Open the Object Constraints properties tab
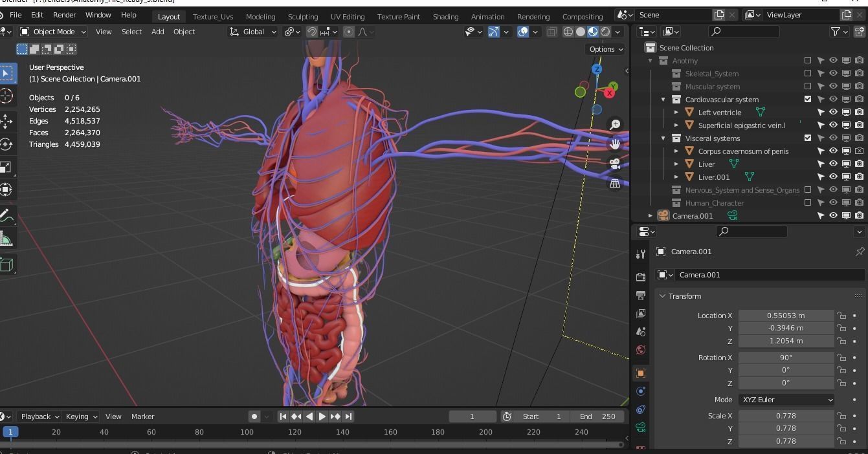868x454 pixels. tap(641, 409)
